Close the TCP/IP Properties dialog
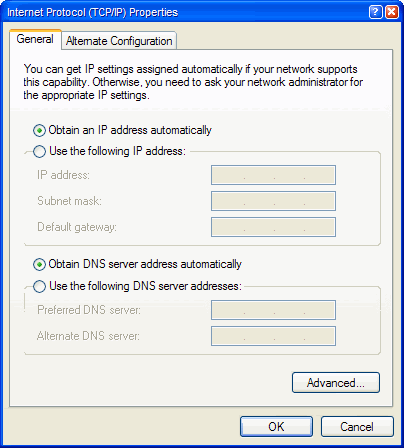Viewport: 404px width, 448px height. [392, 12]
